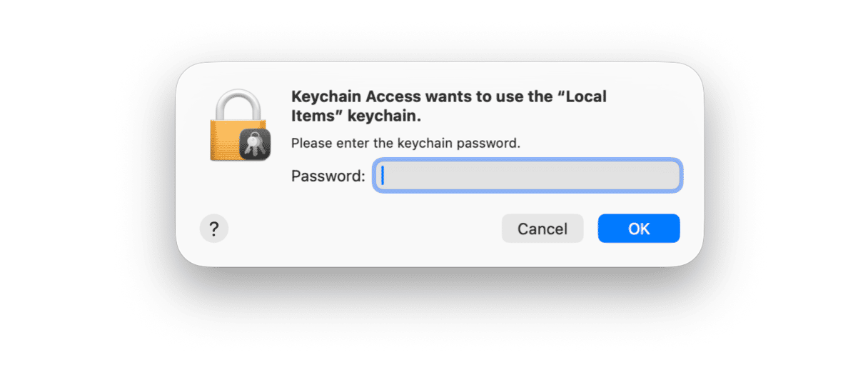
Task: Click the "Local" word in the heading
Action: 585,97
